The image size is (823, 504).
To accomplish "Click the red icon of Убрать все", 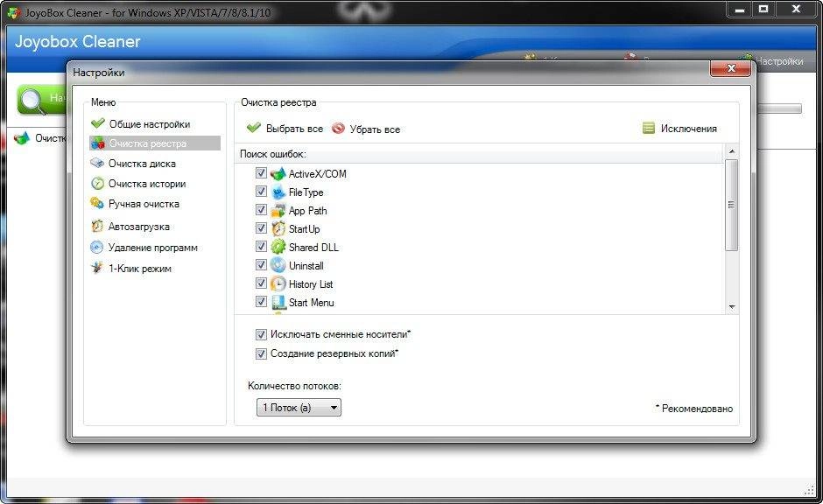I will click(338, 128).
